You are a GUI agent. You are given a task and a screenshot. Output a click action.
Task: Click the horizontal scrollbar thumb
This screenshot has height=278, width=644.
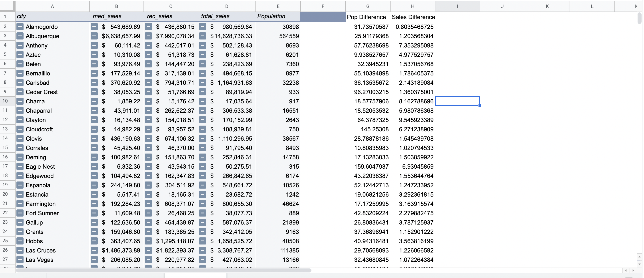(163, 270)
